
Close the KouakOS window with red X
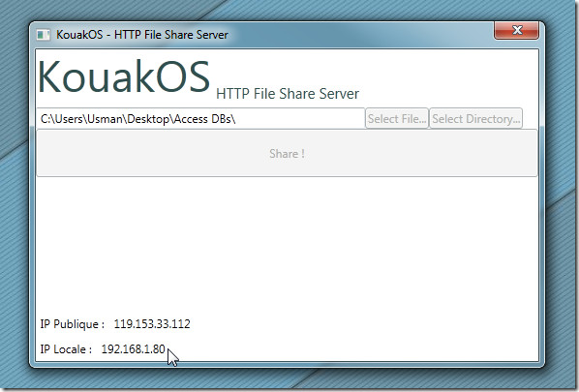point(517,30)
